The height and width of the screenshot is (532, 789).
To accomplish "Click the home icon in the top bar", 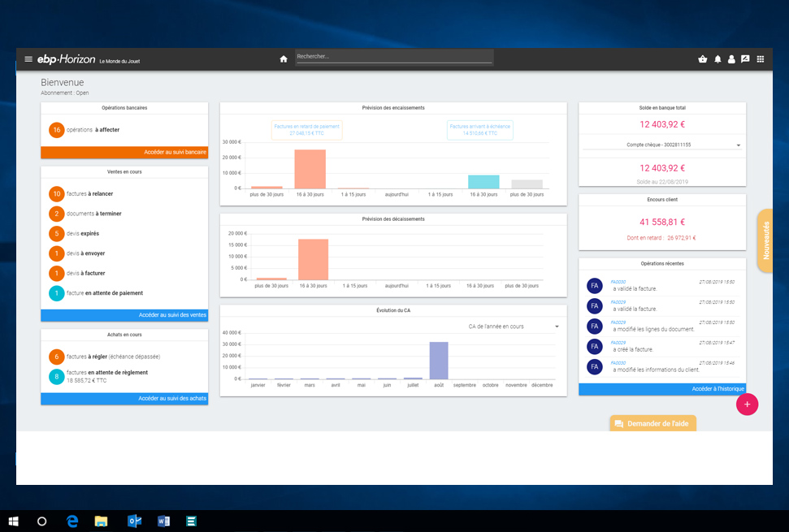I will click(283, 58).
